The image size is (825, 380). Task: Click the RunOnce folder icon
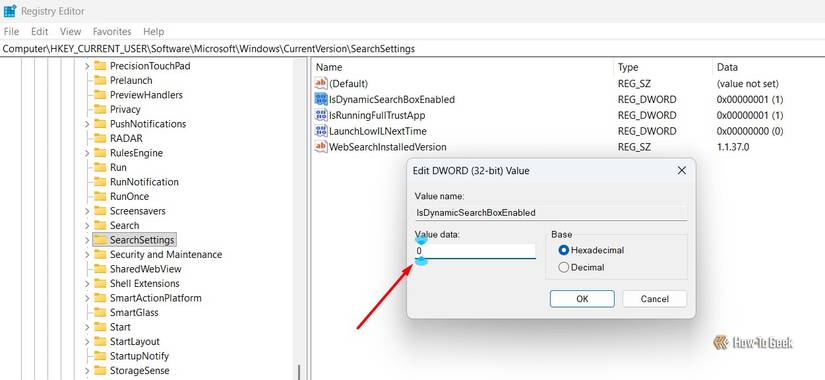click(x=100, y=196)
